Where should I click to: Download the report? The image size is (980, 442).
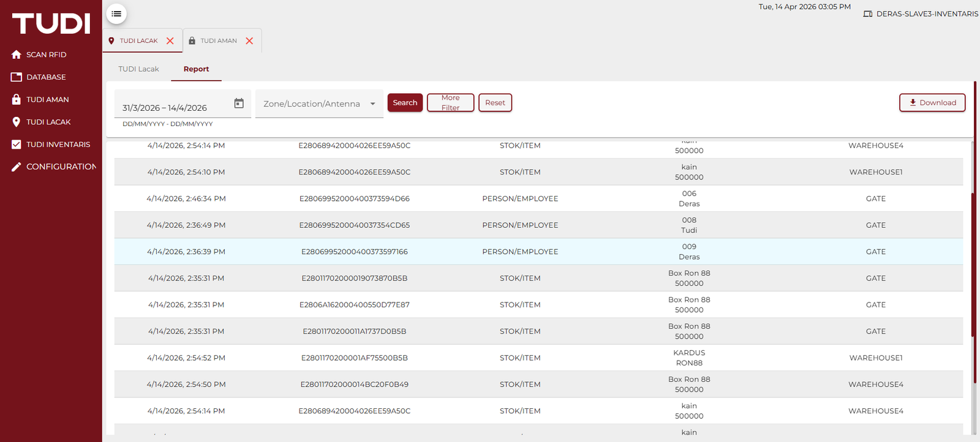pyautogui.click(x=932, y=103)
